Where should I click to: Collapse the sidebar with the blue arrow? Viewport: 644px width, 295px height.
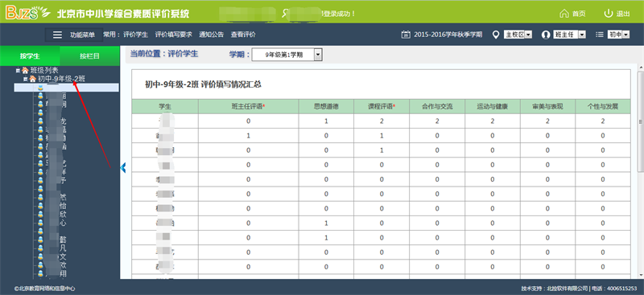pos(123,167)
